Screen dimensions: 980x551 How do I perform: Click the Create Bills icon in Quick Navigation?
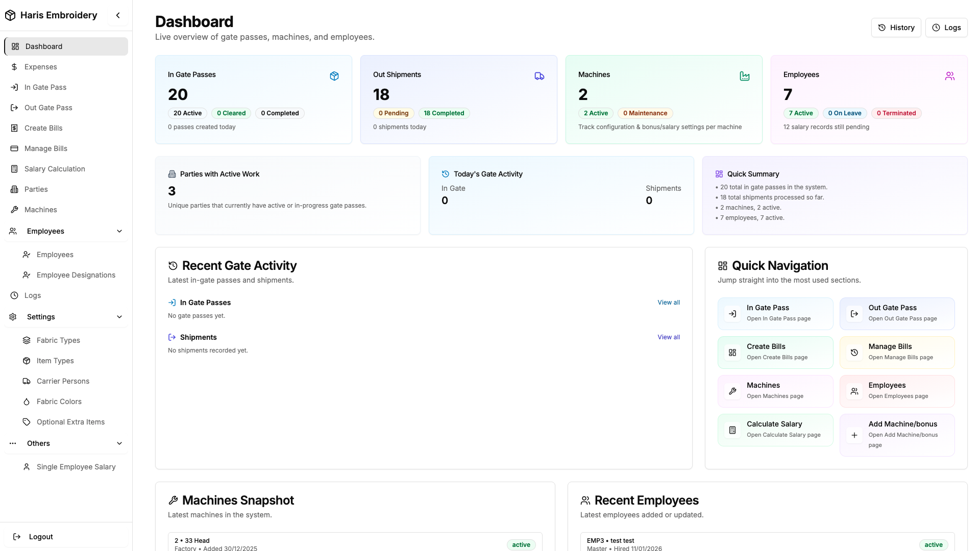pos(732,353)
